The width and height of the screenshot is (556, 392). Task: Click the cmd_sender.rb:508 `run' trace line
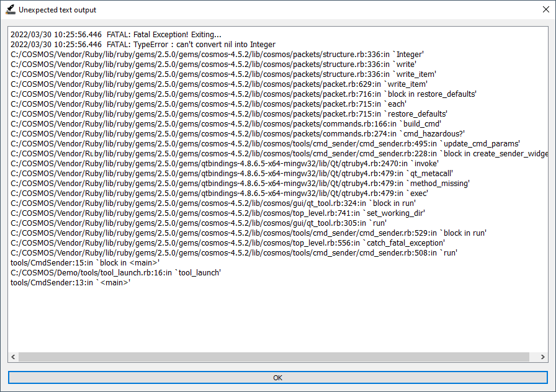(234, 252)
